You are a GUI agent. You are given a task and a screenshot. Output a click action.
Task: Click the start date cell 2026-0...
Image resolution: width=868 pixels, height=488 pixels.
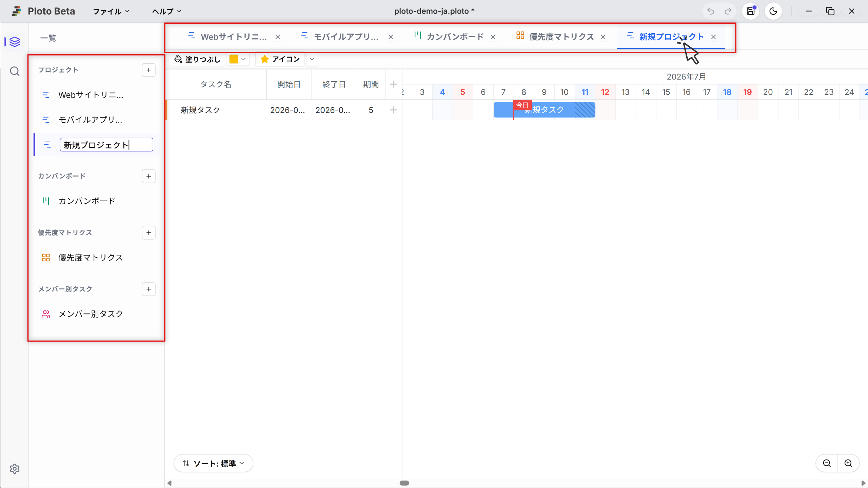click(x=289, y=110)
